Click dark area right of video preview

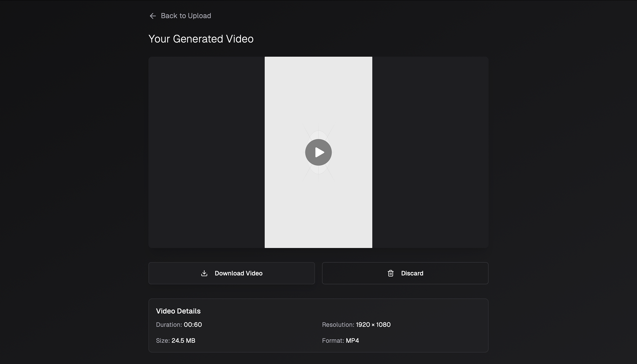pos(430,152)
